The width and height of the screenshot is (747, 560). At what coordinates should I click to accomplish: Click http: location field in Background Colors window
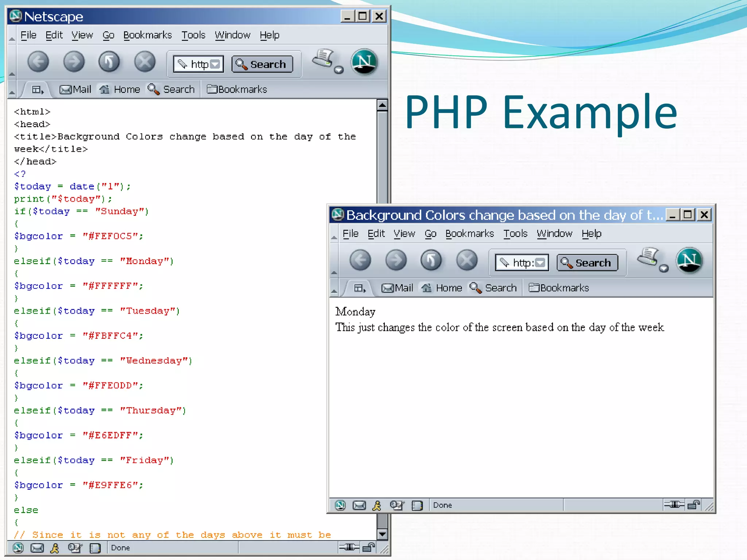[x=522, y=262]
